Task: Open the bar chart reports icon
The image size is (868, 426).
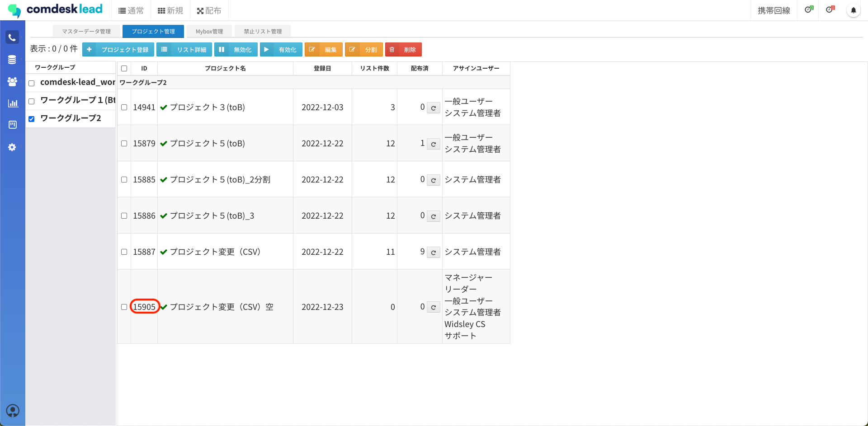Action: click(x=13, y=103)
